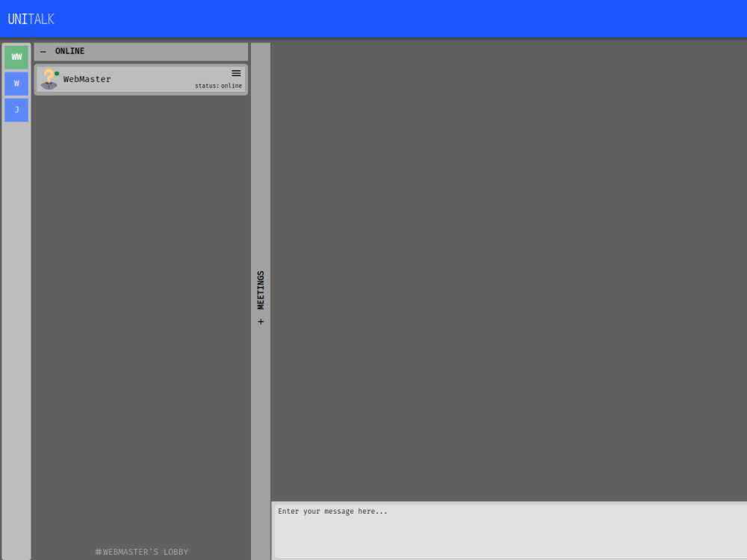Select the WW server icon
The image size is (747, 560).
(16, 57)
